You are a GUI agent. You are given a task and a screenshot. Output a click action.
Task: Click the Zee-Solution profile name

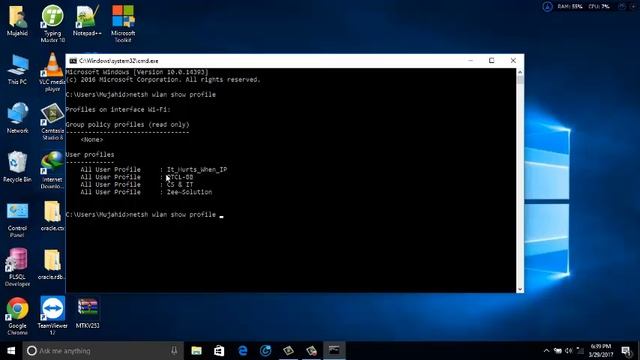189,192
